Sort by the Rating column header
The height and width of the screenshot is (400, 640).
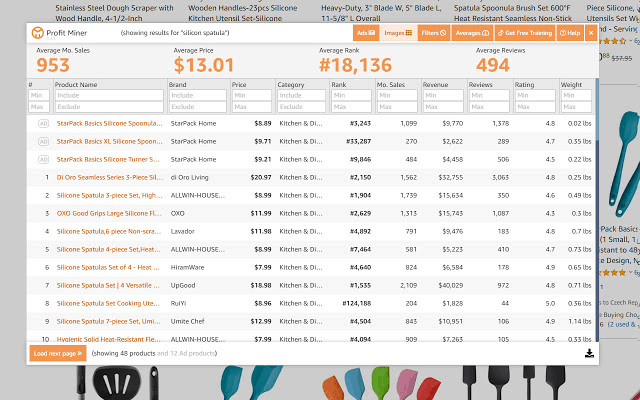pyautogui.click(x=524, y=84)
